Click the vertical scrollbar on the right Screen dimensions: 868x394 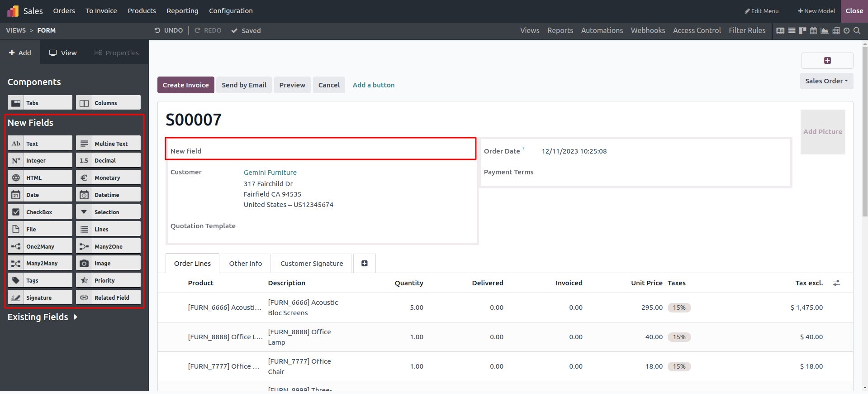865,216
